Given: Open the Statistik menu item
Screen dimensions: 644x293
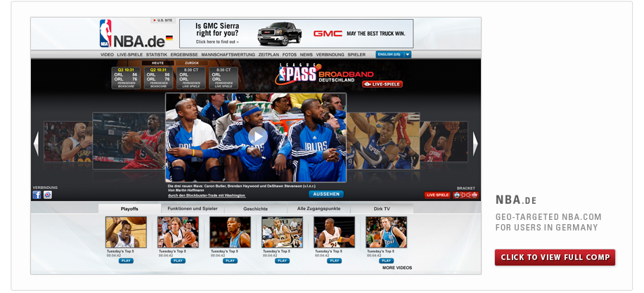Looking at the screenshot, I should pyautogui.click(x=156, y=54).
